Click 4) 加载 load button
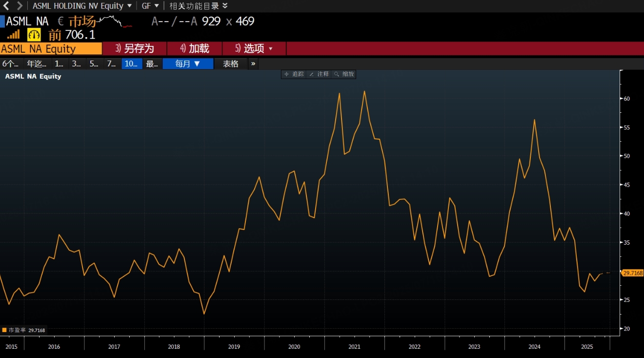Viewport: 644px width, 358px height. click(x=195, y=48)
